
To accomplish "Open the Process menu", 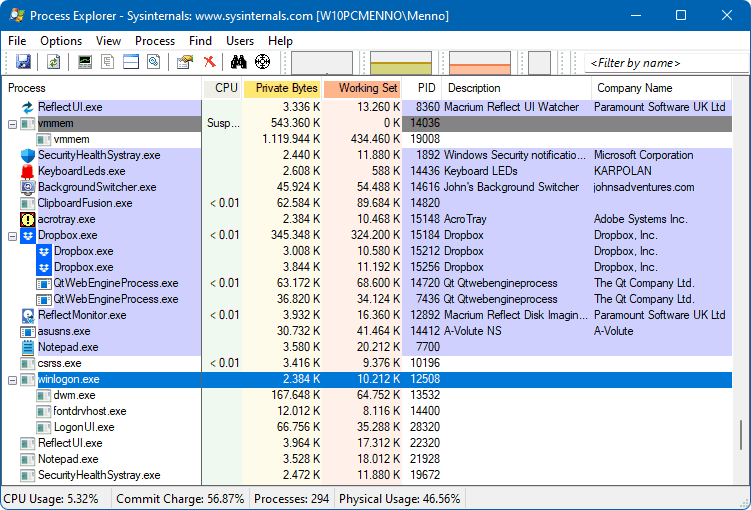I will (155, 41).
